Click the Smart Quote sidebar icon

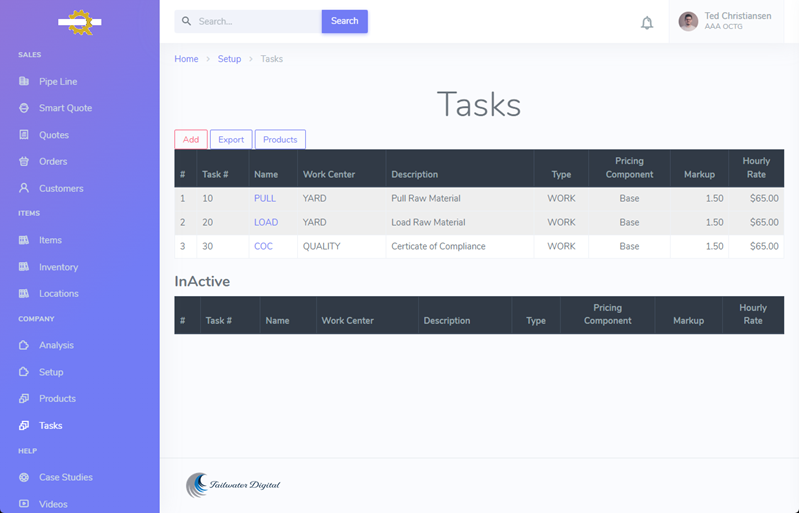click(x=24, y=108)
